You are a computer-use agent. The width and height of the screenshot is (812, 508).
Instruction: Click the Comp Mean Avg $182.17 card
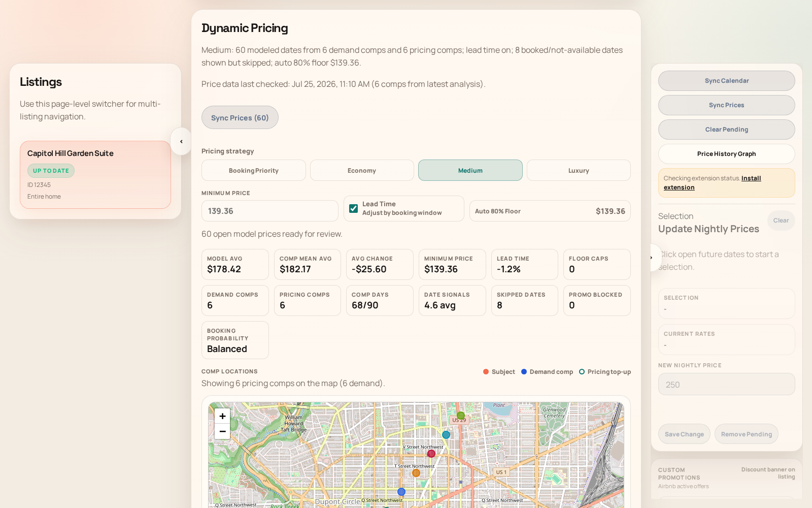pos(308,264)
